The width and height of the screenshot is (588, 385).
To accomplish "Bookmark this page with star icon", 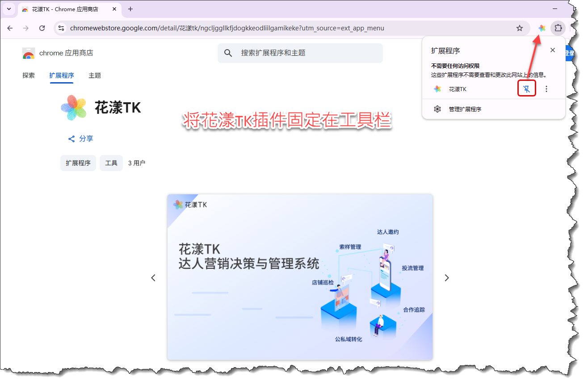I will (519, 28).
